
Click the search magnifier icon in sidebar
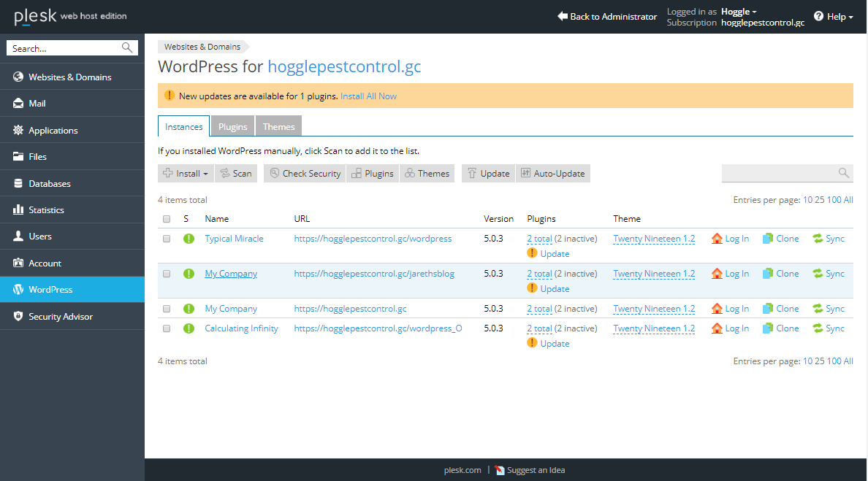click(127, 48)
